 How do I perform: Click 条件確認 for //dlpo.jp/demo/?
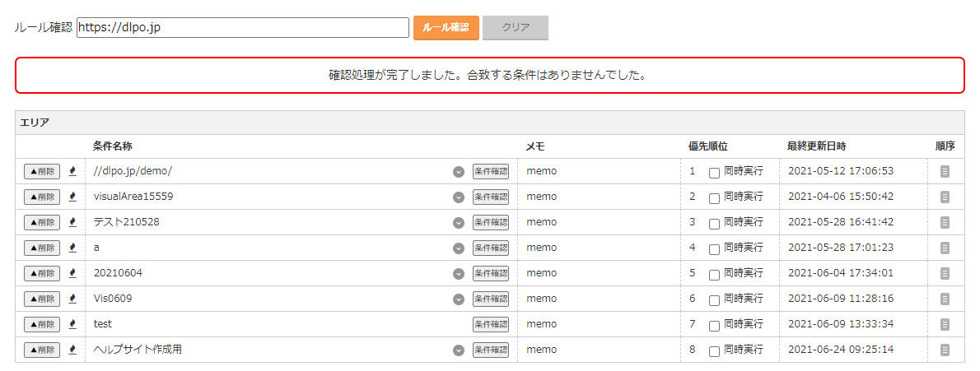click(x=491, y=172)
